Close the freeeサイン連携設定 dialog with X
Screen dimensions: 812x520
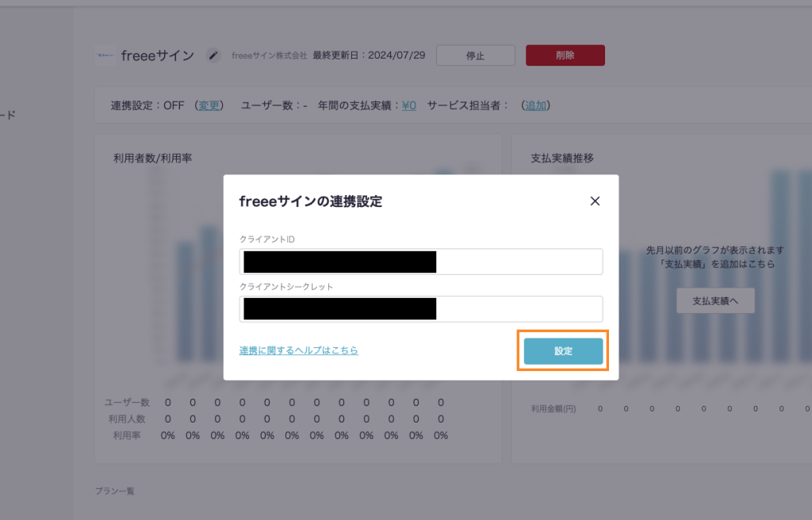click(595, 201)
